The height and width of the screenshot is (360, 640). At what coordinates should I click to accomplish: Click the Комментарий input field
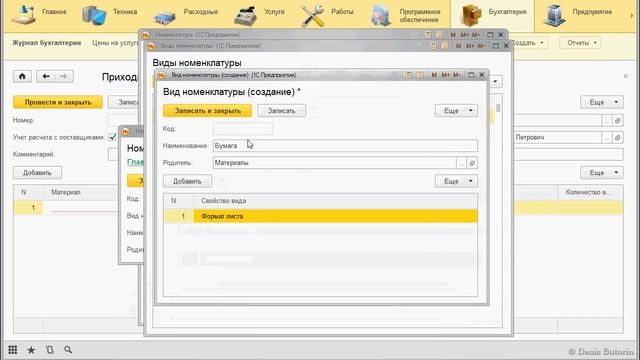pos(365,154)
